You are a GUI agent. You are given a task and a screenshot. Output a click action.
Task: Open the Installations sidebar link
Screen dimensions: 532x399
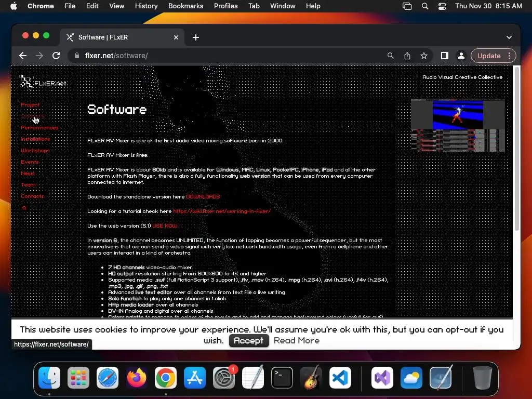(x=35, y=139)
